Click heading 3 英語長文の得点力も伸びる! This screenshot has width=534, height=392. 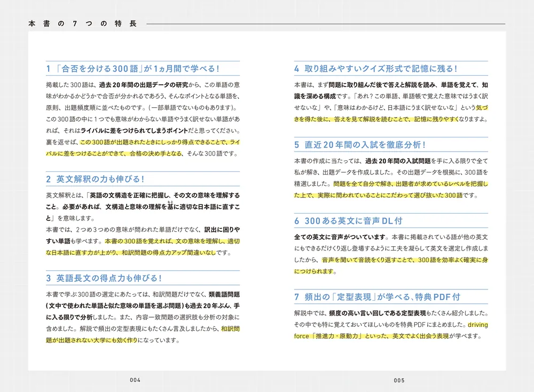[x=104, y=278]
